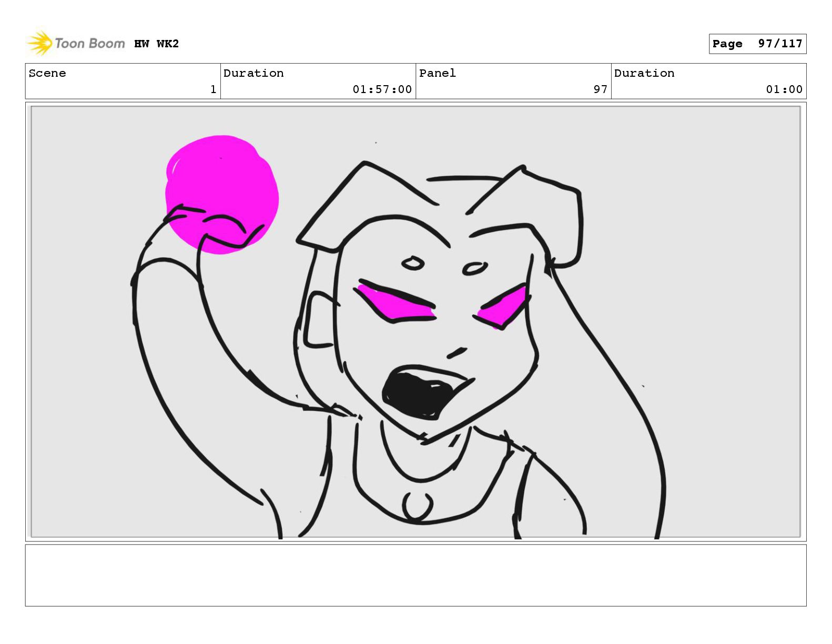Click the storyboard panel drawing thumbnail

415,322
